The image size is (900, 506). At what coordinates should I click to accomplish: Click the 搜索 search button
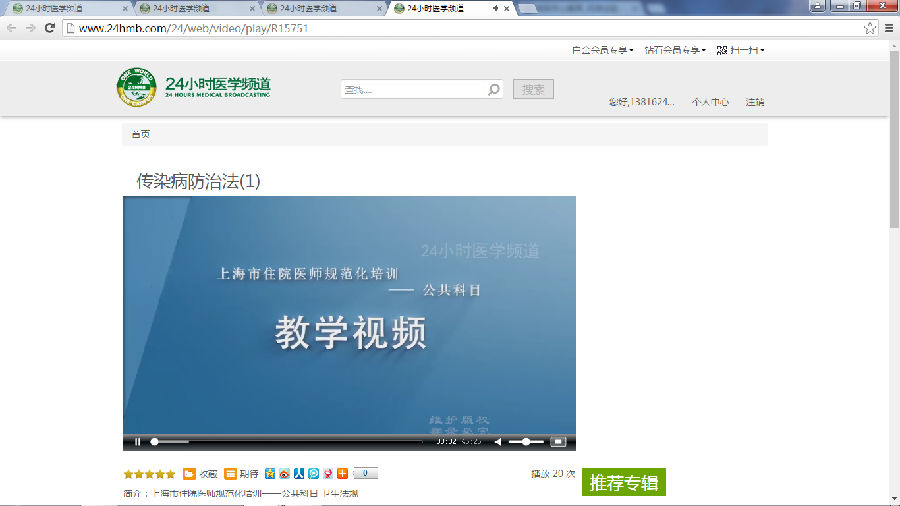pyautogui.click(x=533, y=90)
